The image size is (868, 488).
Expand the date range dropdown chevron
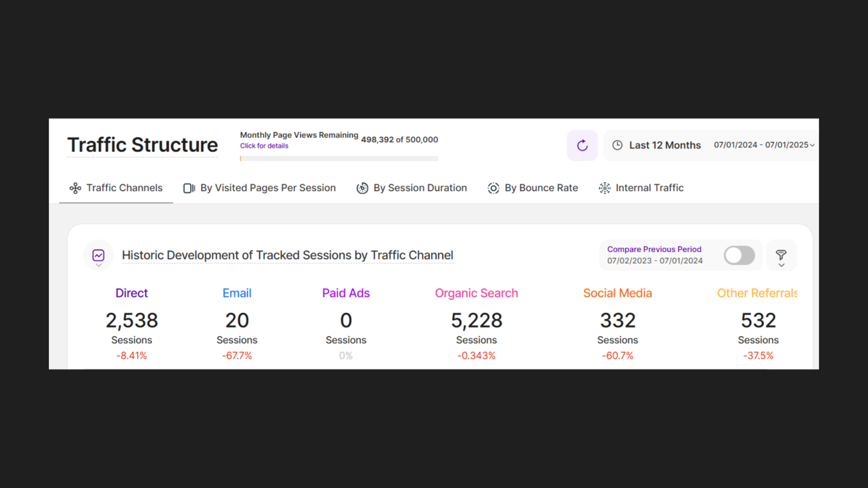click(812, 145)
